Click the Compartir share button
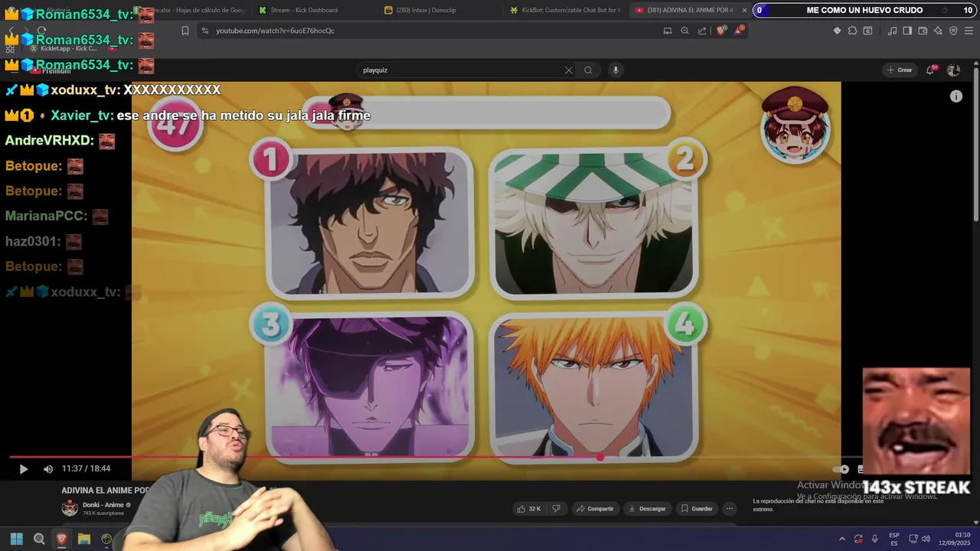Screen dimensions: 980x551 pos(595,509)
